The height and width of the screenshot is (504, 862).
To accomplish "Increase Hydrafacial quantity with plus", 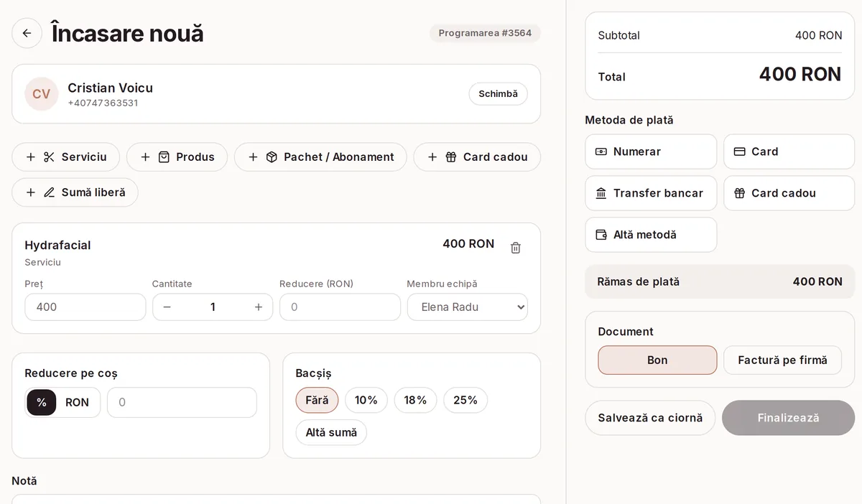I will point(259,307).
